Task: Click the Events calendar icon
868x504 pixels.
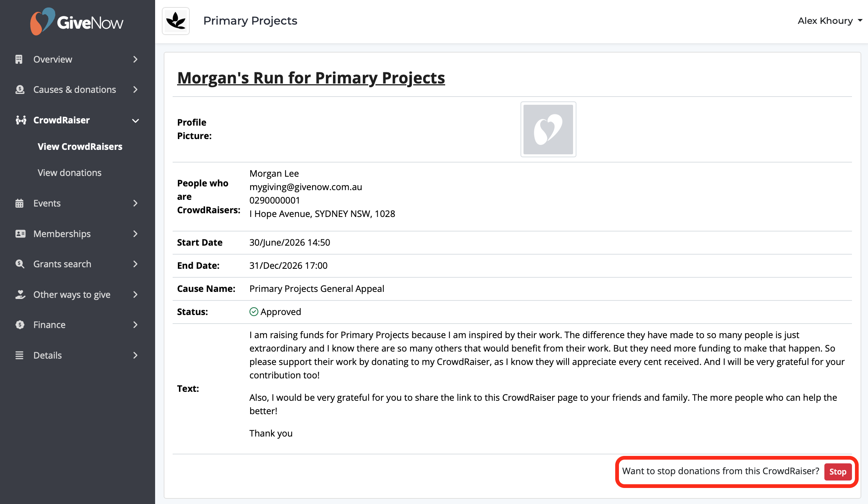Action: (19, 203)
